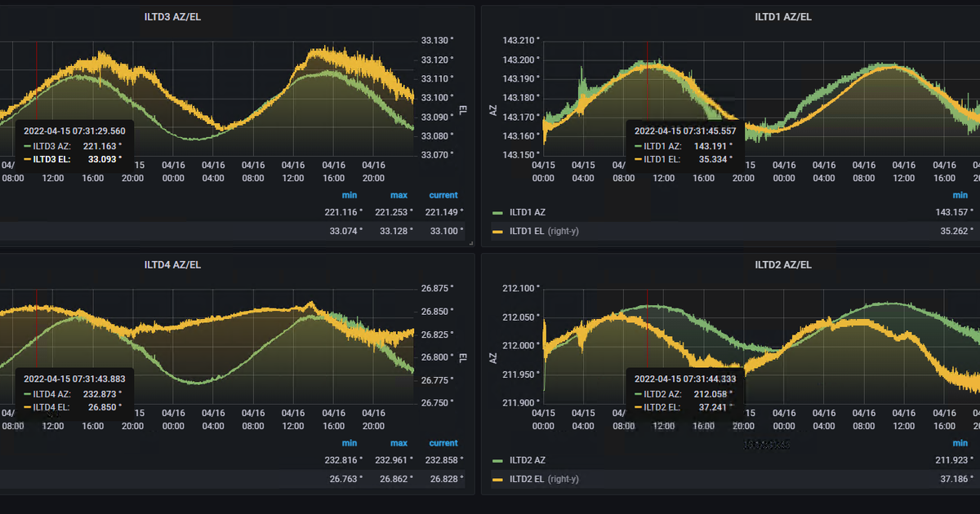Click the 26.750 ° axis label in ILTD4

437,402
